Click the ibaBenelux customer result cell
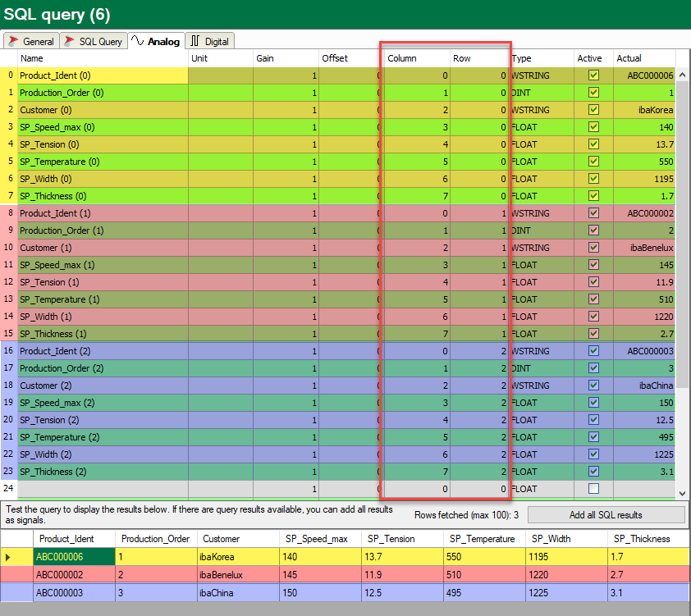Image resolution: width=691 pixels, height=616 pixels. pos(237,575)
